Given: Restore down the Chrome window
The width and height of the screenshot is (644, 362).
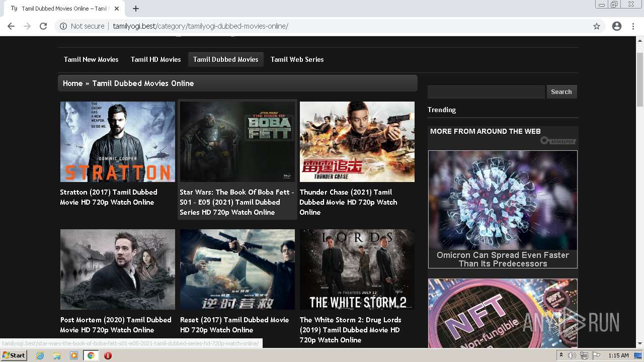Looking at the screenshot, I should [614, 5].
